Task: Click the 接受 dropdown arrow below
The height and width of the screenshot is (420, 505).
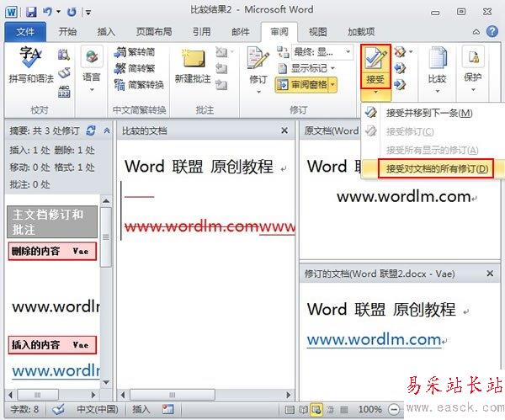Action: (x=375, y=93)
